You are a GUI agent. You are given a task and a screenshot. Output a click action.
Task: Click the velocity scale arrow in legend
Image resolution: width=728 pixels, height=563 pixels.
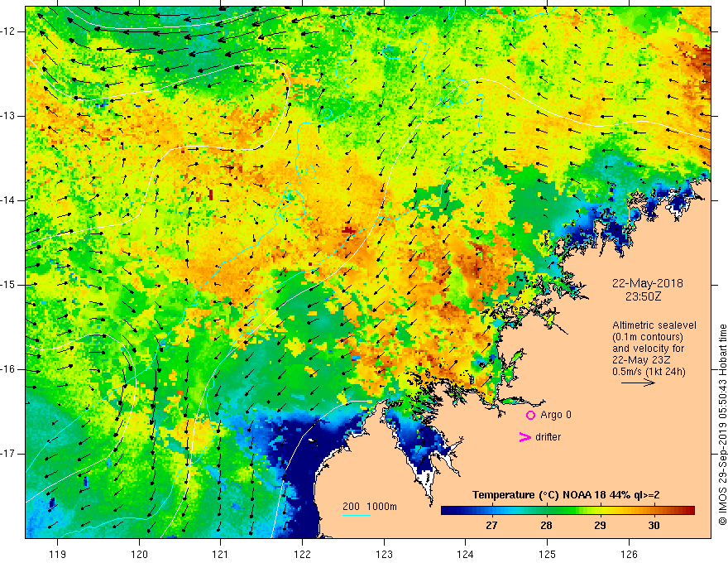pyautogui.click(x=638, y=383)
